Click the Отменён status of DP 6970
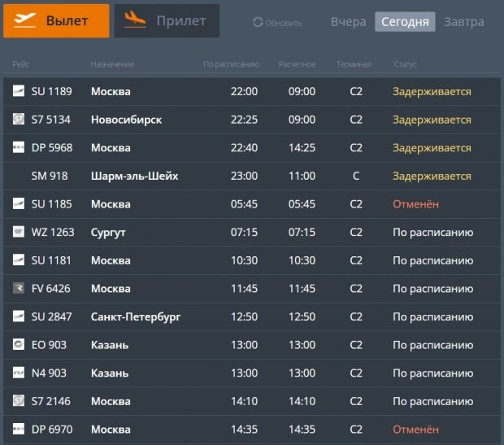This screenshot has height=445, width=504. (415, 430)
